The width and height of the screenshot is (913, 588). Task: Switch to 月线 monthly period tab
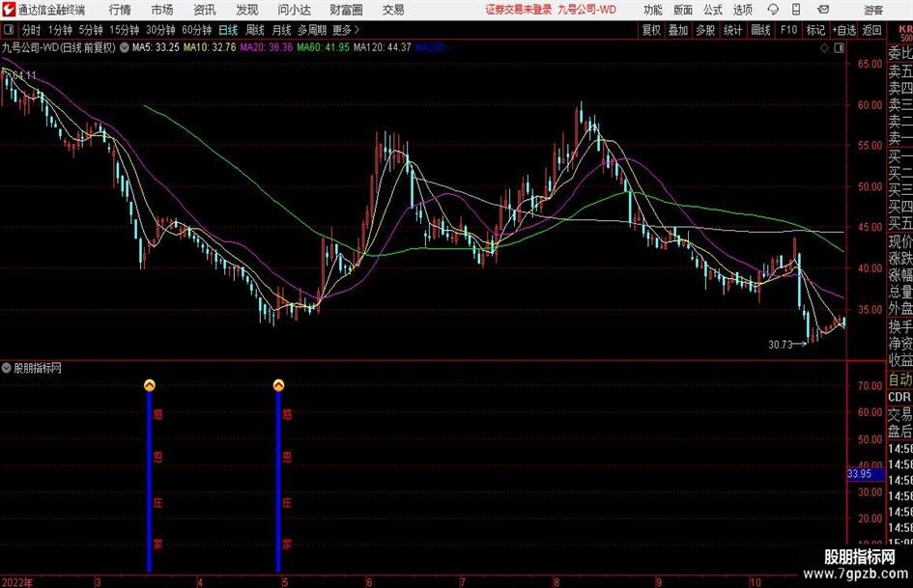[x=282, y=30]
